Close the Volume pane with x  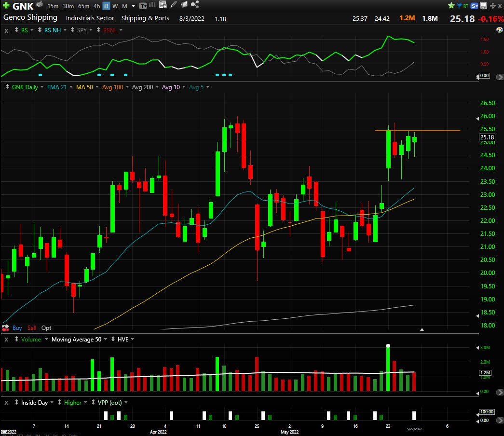pyautogui.click(x=6, y=340)
